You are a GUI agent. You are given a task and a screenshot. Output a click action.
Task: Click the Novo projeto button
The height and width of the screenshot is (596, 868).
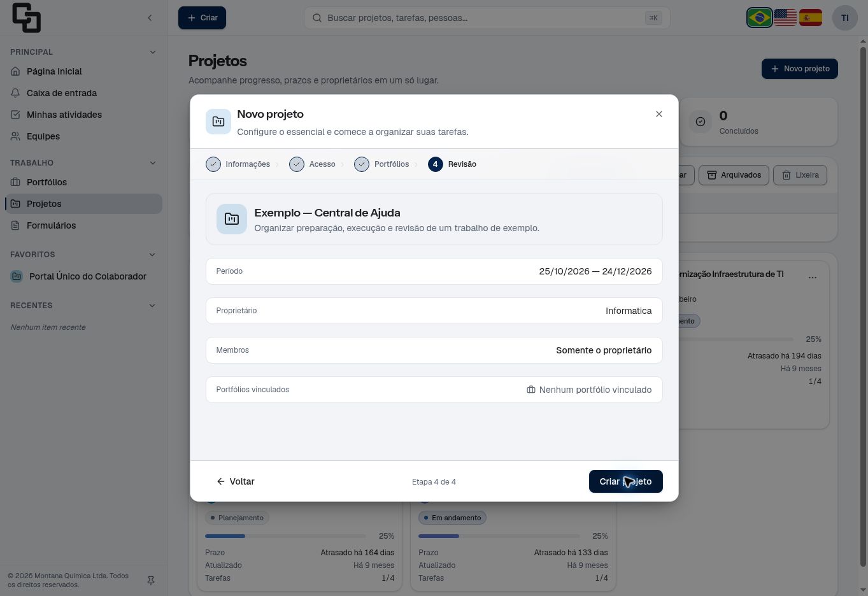800,69
